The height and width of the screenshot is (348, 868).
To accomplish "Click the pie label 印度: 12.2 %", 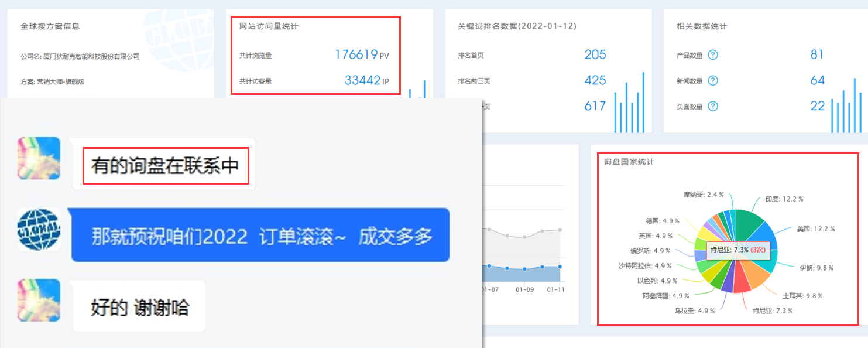I will pyautogui.click(x=784, y=199).
